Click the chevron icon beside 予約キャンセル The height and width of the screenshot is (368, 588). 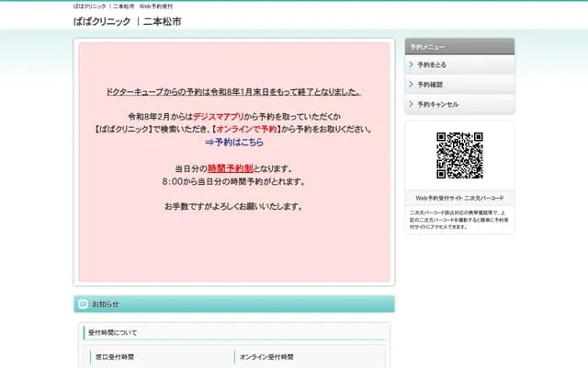[x=411, y=104]
